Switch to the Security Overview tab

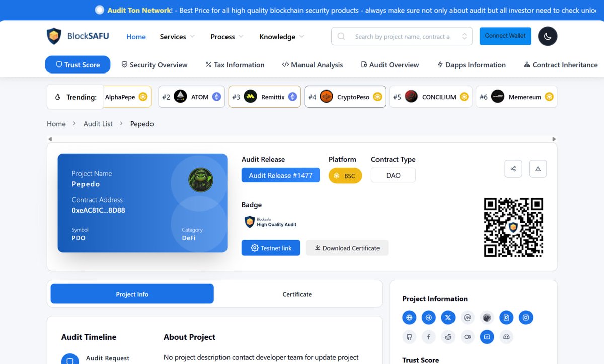[155, 65]
